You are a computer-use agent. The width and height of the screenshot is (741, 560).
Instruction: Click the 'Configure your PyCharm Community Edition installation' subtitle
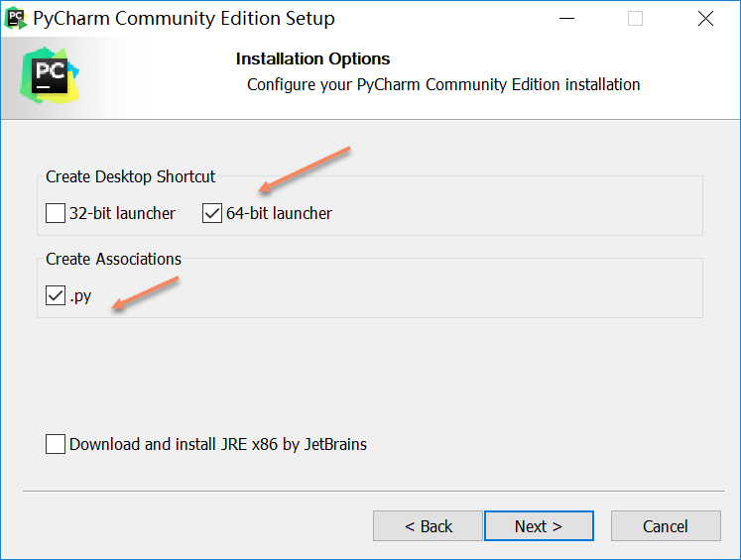point(443,84)
